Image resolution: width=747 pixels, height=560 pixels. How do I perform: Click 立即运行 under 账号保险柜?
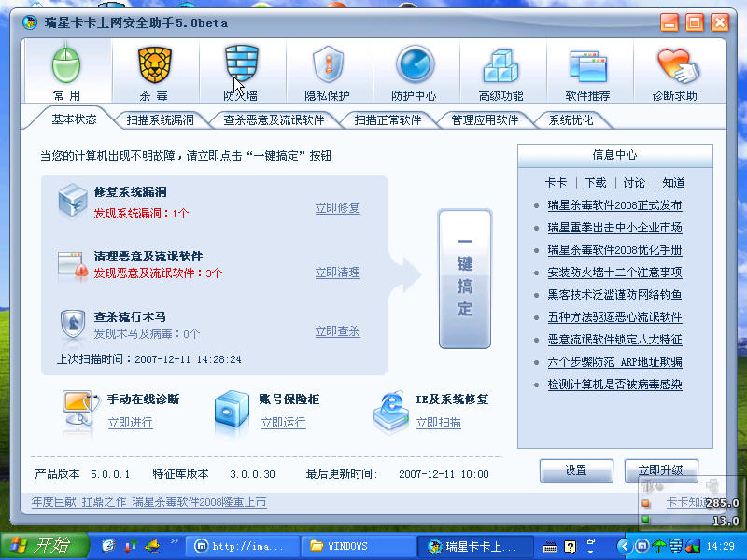283,423
